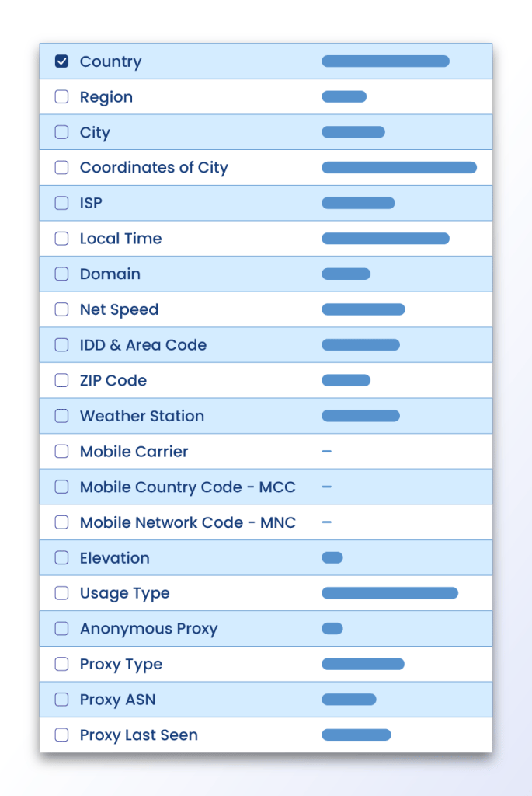Tick the ZIP Code checkbox
The image size is (532, 796).
pos(61,380)
